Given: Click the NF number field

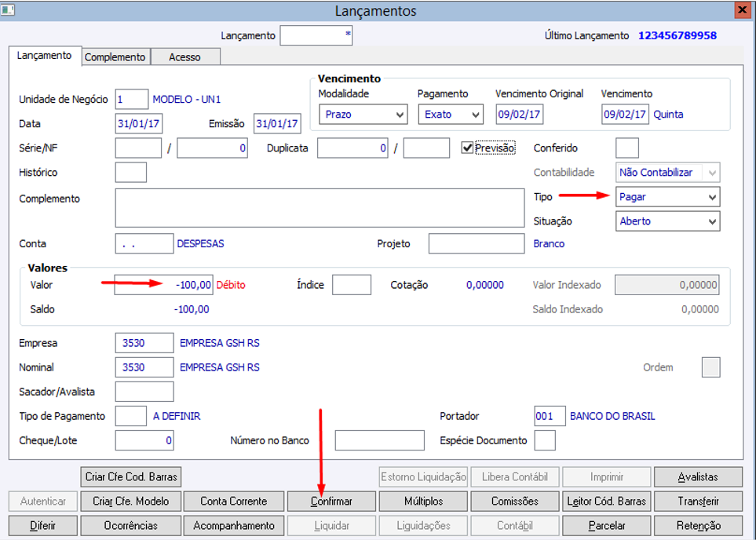Looking at the screenshot, I should 212,148.
